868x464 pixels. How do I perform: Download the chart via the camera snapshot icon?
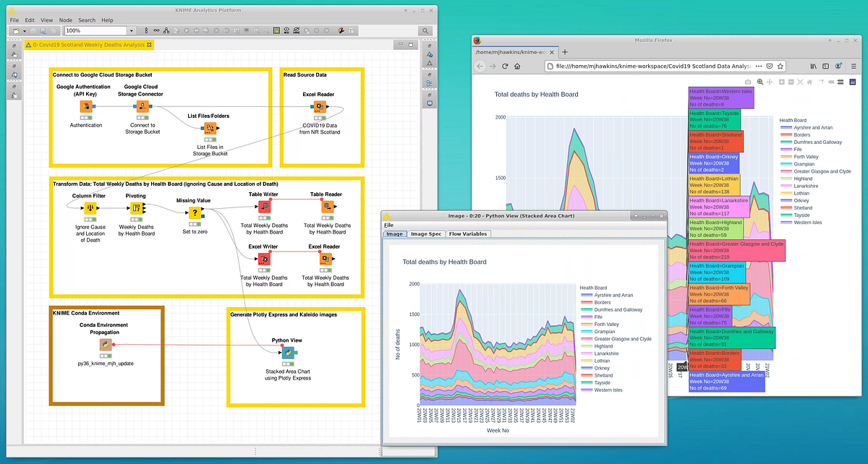pos(748,82)
